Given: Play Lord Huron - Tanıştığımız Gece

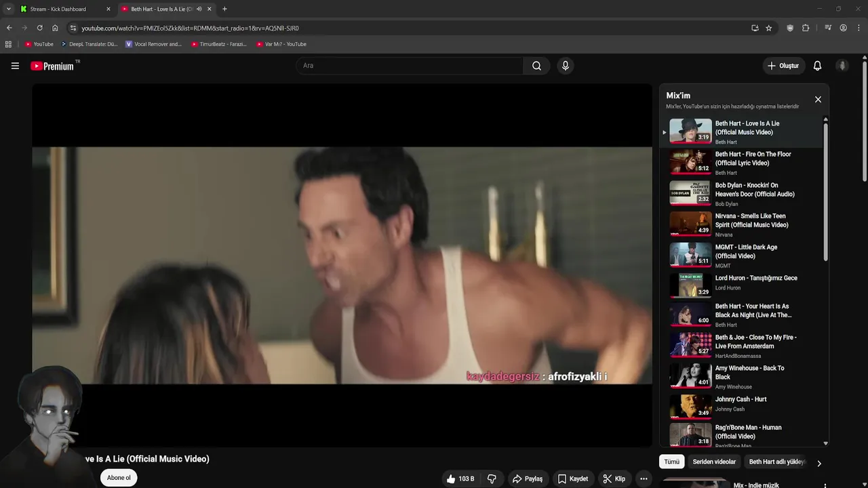Looking at the screenshot, I should [x=742, y=286].
